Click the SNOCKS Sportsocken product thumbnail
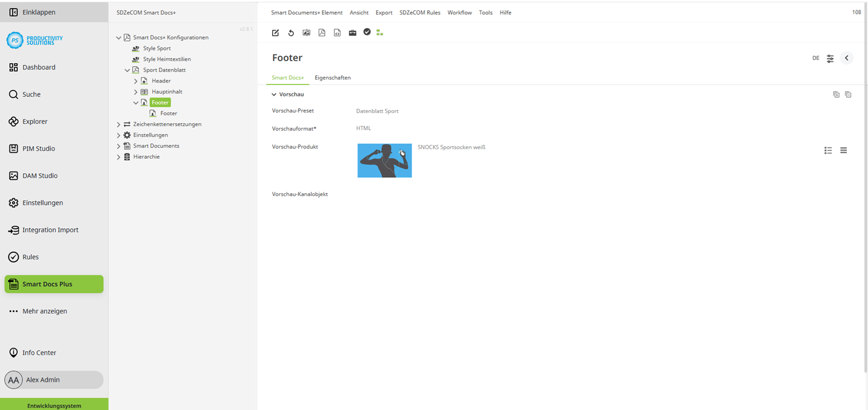 click(385, 160)
